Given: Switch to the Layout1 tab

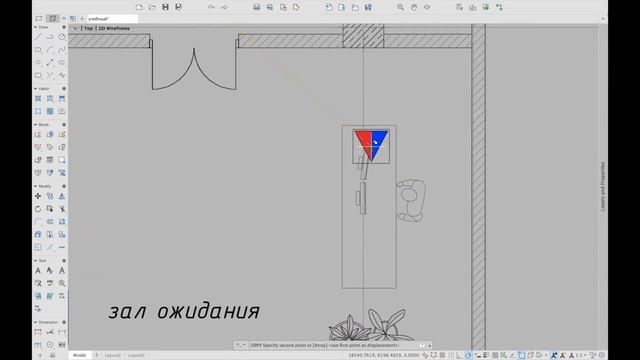Looking at the screenshot, I should 113,355.
